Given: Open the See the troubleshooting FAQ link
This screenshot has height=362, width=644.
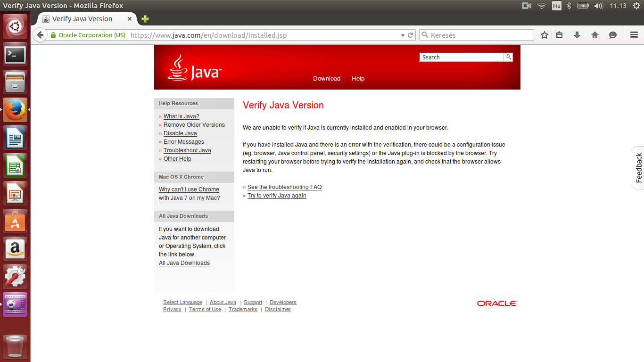Looking at the screenshot, I should tap(284, 187).
